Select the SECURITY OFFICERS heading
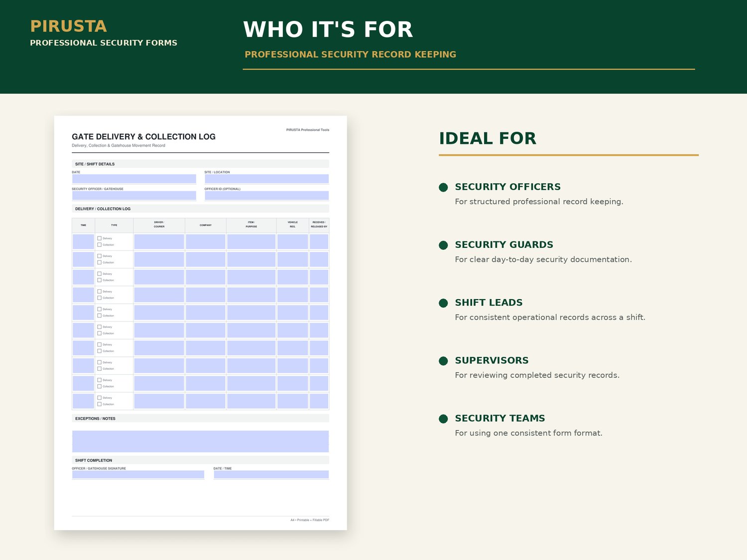The width and height of the screenshot is (747, 560). click(x=507, y=187)
